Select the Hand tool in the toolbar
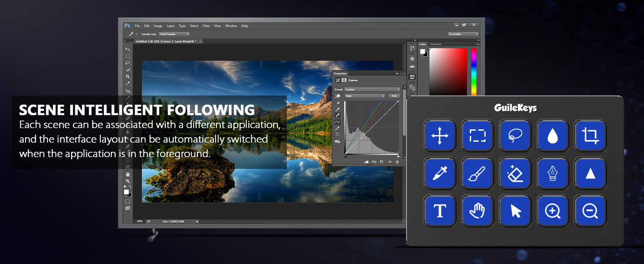This screenshot has height=264, width=644. tap(128, 175)
